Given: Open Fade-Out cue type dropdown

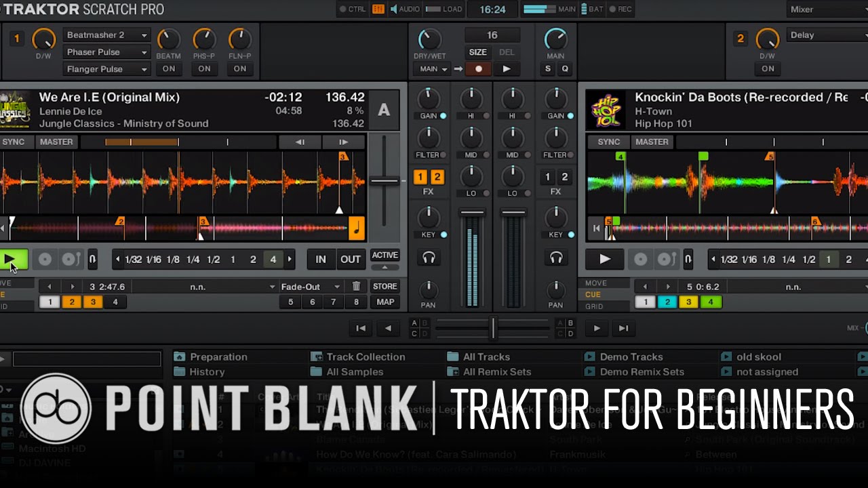Looking at the screenshot, I should [x=311, y=287].
